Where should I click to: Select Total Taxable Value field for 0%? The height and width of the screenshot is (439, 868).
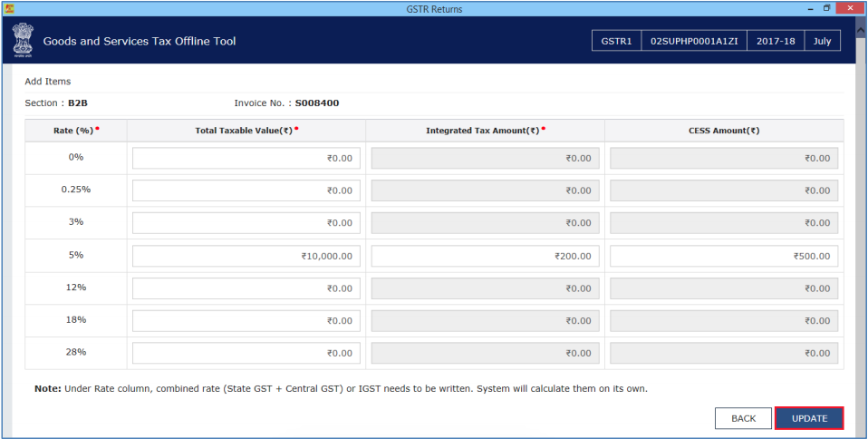pyautogui.click(x=246, y=158)
